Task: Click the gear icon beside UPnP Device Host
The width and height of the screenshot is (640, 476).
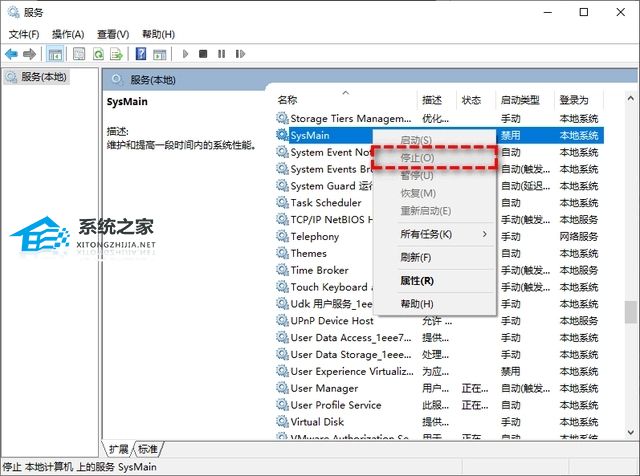Action: coord(282,320)
